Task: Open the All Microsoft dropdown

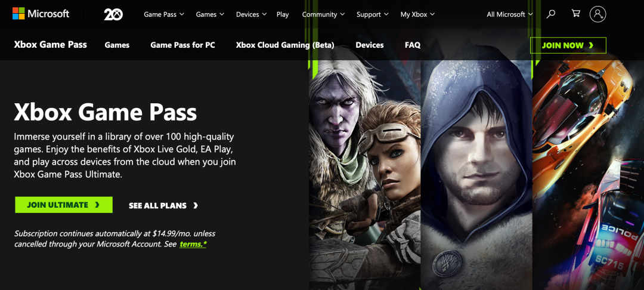Action: coord(510,14)
